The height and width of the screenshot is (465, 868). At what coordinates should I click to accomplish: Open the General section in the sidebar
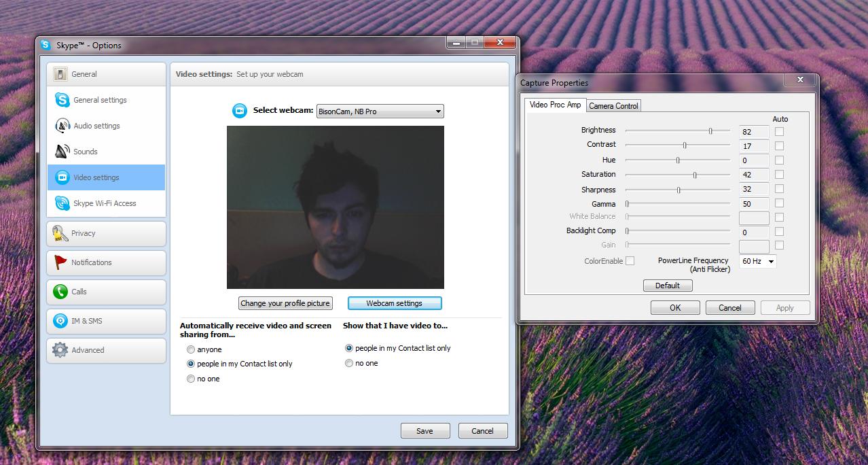[x=107, y=74]
